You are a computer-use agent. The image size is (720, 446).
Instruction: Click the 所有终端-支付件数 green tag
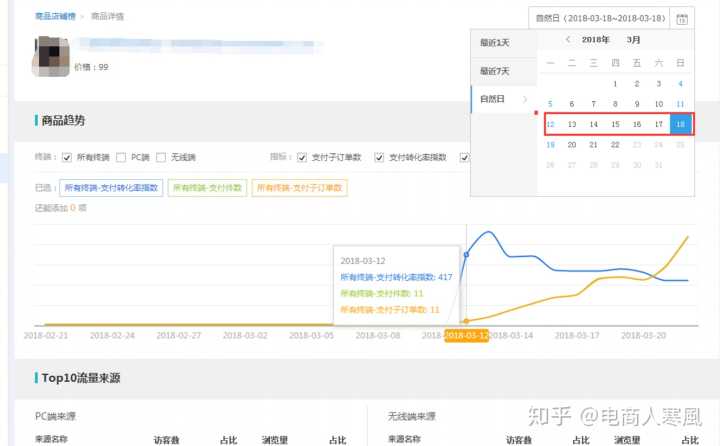tap(207, 187)
